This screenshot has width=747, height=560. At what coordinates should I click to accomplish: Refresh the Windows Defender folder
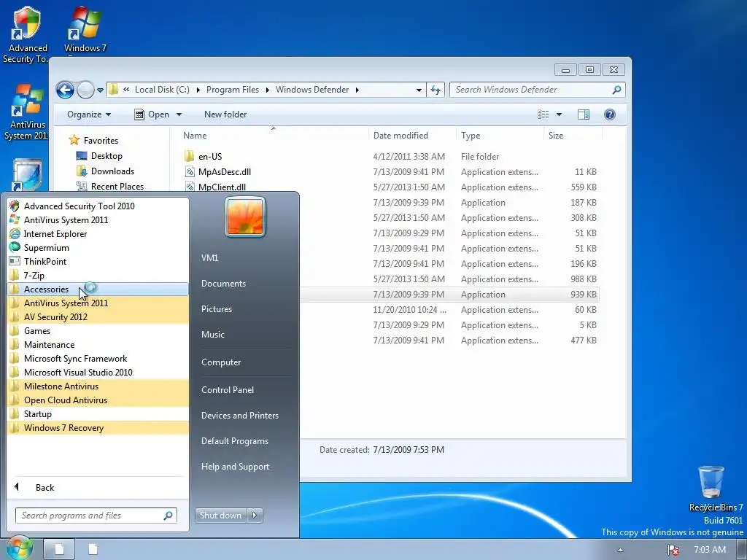pos(436,90)
